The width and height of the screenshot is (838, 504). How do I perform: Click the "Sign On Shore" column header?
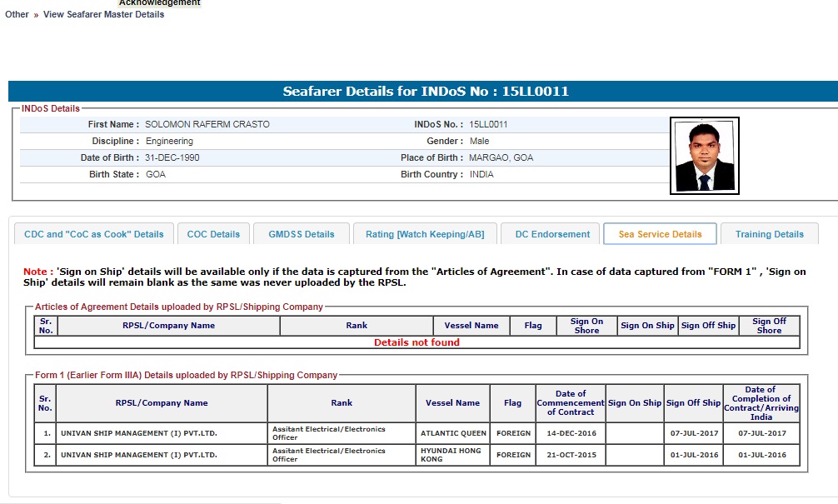586,326
